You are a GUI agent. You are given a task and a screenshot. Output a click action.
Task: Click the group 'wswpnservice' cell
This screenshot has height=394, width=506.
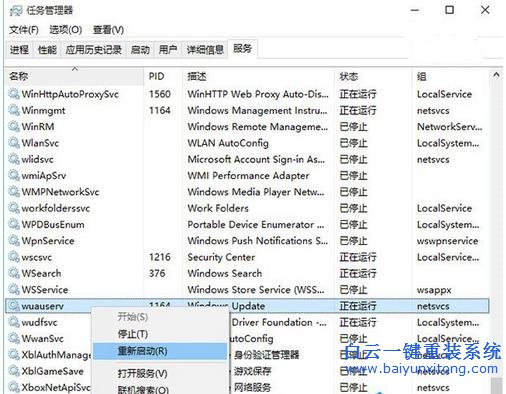pos(447,241)
